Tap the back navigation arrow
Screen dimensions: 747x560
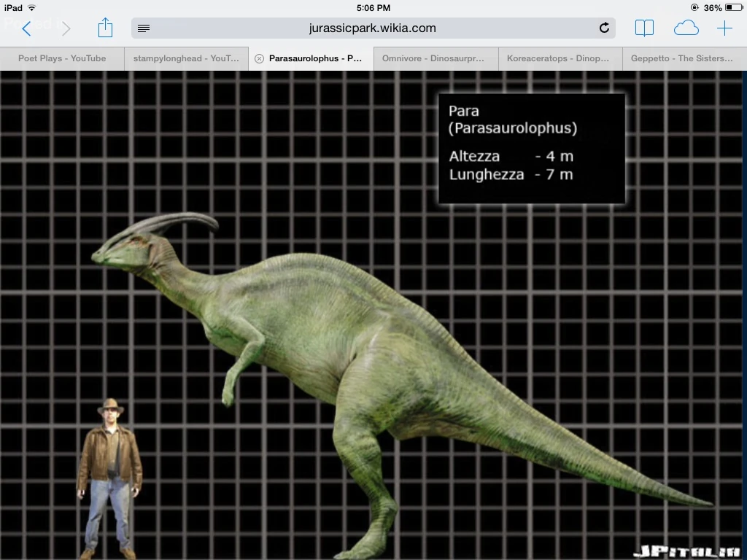tap(26, 28)
